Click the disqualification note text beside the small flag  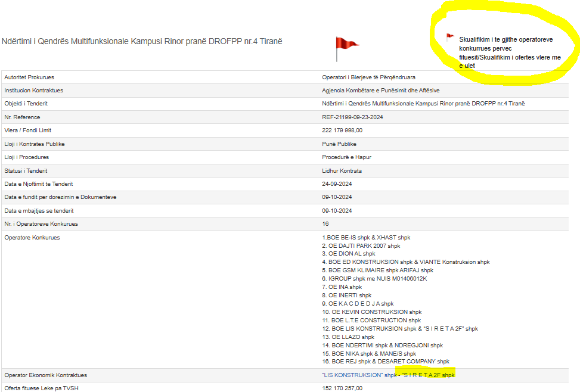(x=510, y=52)
